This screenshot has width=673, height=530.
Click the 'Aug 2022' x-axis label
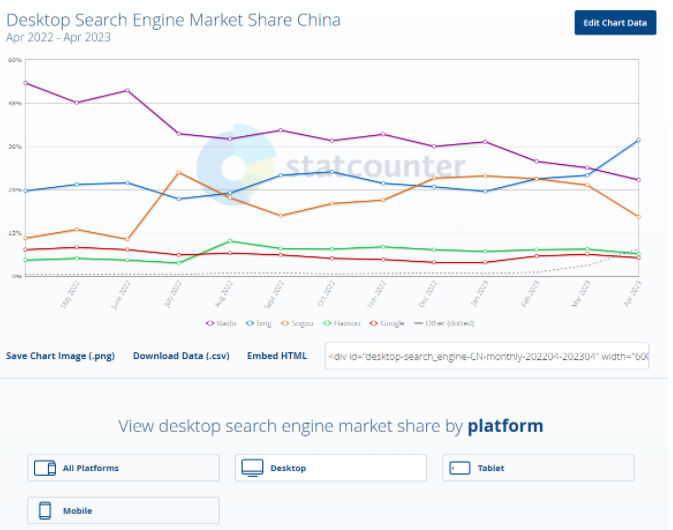226,295
